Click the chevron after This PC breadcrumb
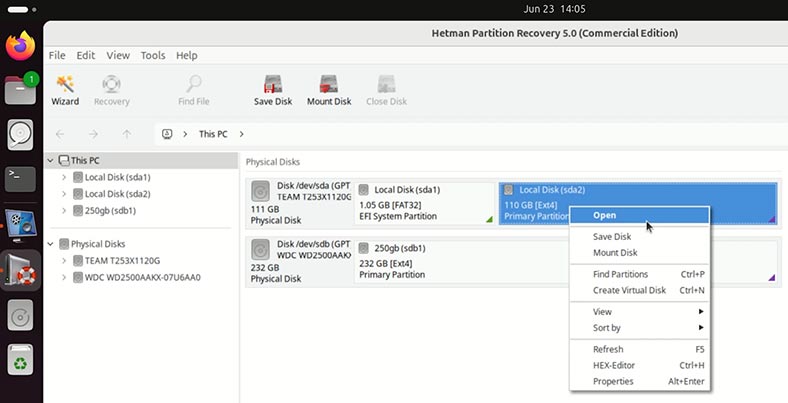This screenshot has width=788, height=403. coord(242,134)
